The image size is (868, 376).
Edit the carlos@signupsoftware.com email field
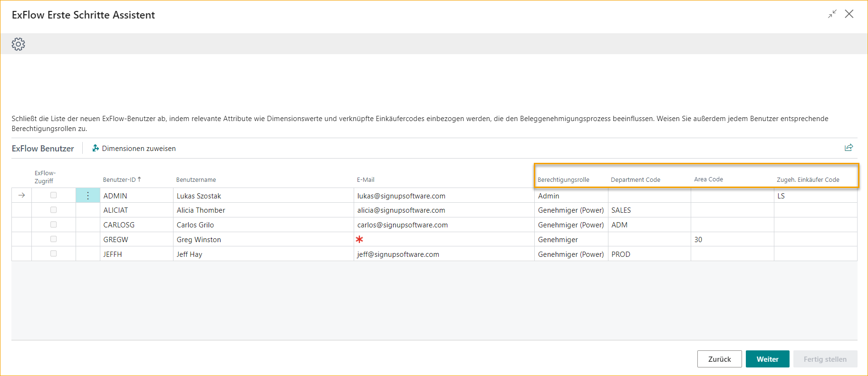pyautogui.click(x=444, y=225)
